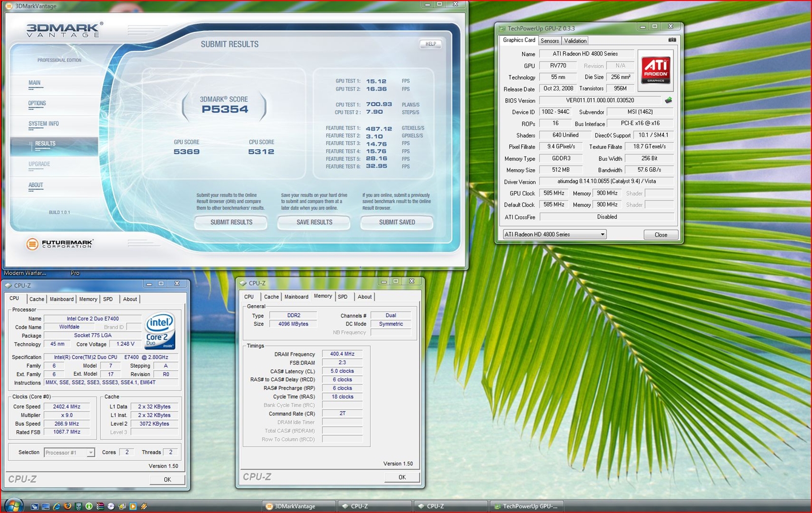Click the BIOS save chip icon in GPU-Z
The height and width of the screenshot is (513, 812).
click(668, 100)
